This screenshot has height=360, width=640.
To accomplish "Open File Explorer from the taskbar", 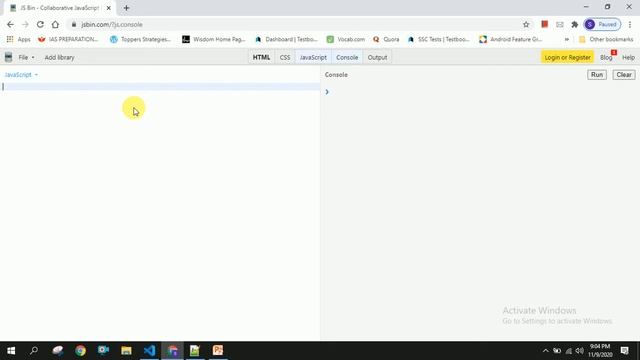I will (x=126, y=351).
